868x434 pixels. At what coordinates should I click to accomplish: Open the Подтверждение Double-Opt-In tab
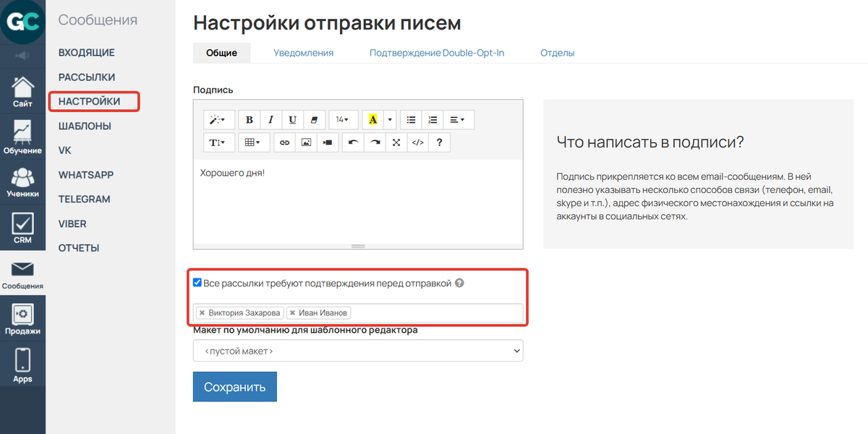pos(436,53)
